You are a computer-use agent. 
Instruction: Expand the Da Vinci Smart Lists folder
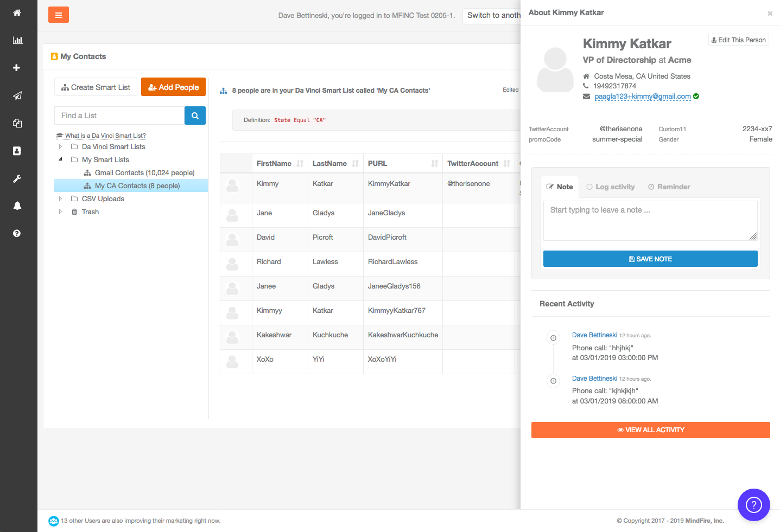point(60,147)
